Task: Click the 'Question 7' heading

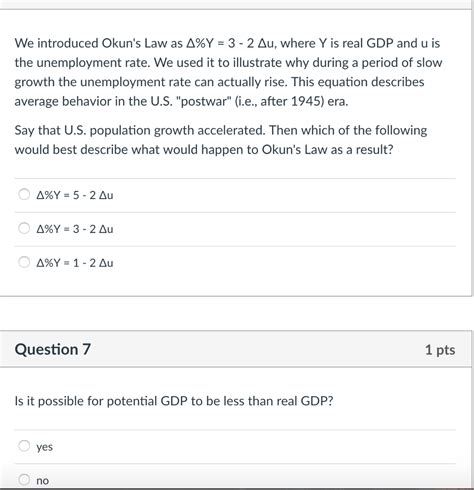Action: 53,349
